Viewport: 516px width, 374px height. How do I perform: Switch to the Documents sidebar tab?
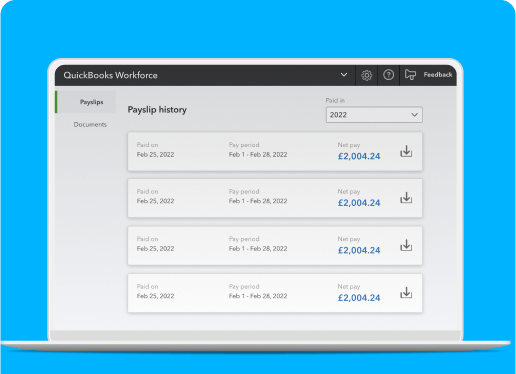point(90,124)
